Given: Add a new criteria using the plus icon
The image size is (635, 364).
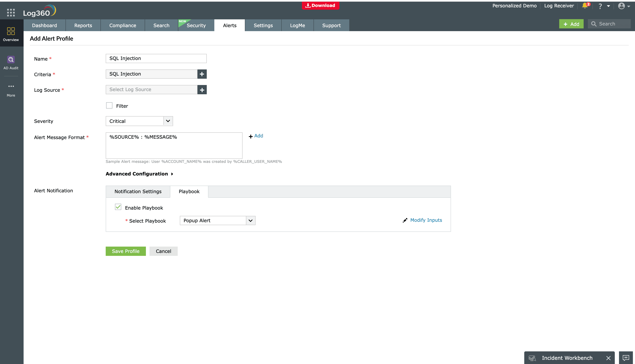Looking at the screenshot, I should pos(202,74).
